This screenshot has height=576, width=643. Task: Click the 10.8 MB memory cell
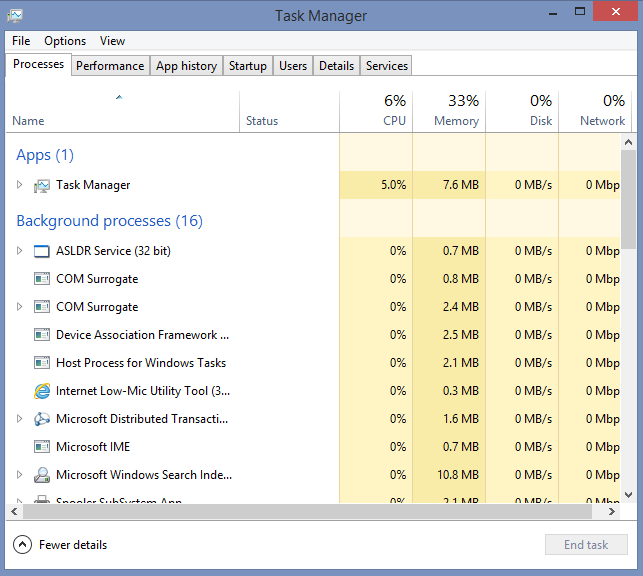point(449,475)
